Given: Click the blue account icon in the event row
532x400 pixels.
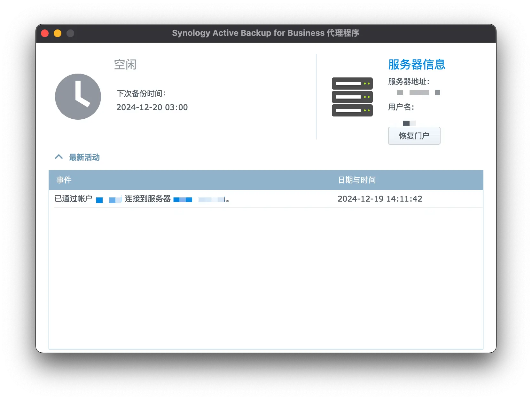Looking at the screenshot, I should click(x=100, y=199).
